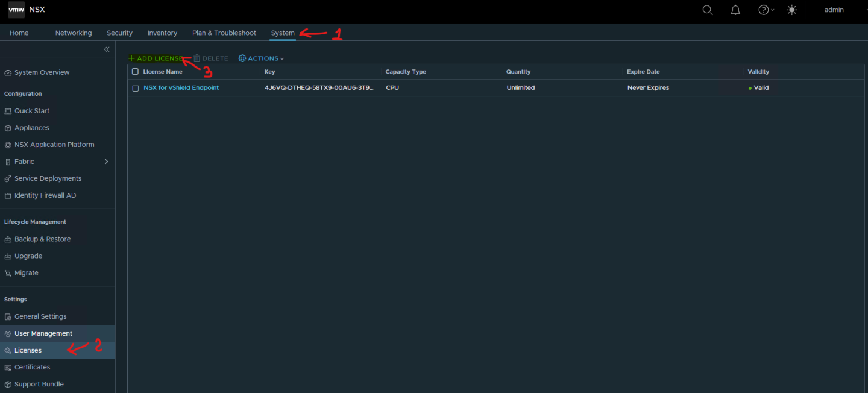Click the search magnifier icon in header
Screen dimensions: 868x393
[x=708, y=10]
